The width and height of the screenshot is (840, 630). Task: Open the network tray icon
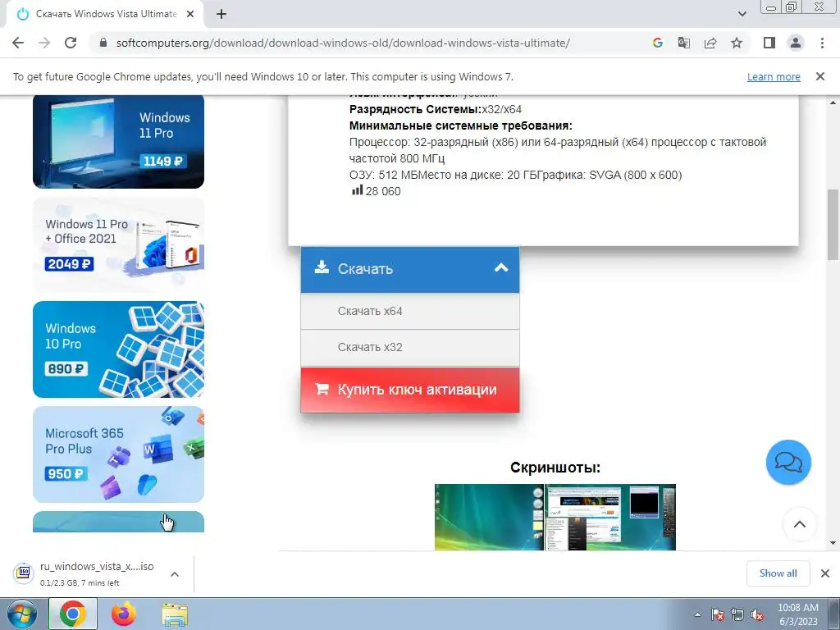coord(737,614)
